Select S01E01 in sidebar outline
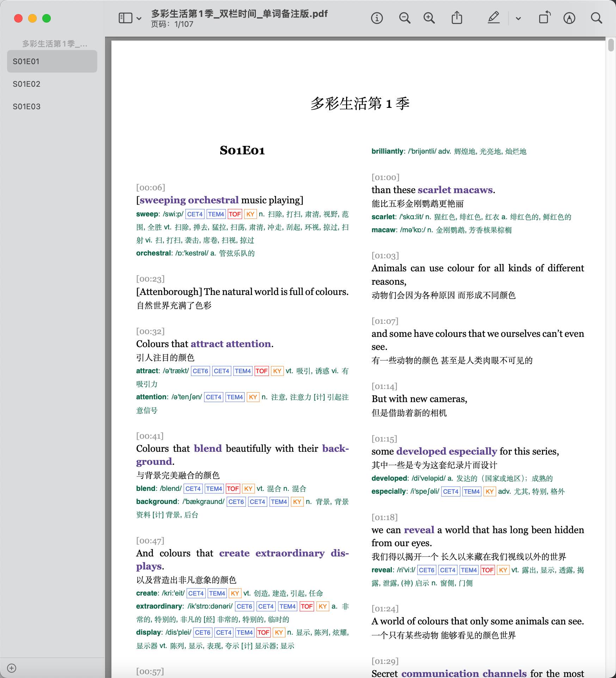The width and height of the screenshot is (616, 678). [52, 61]
